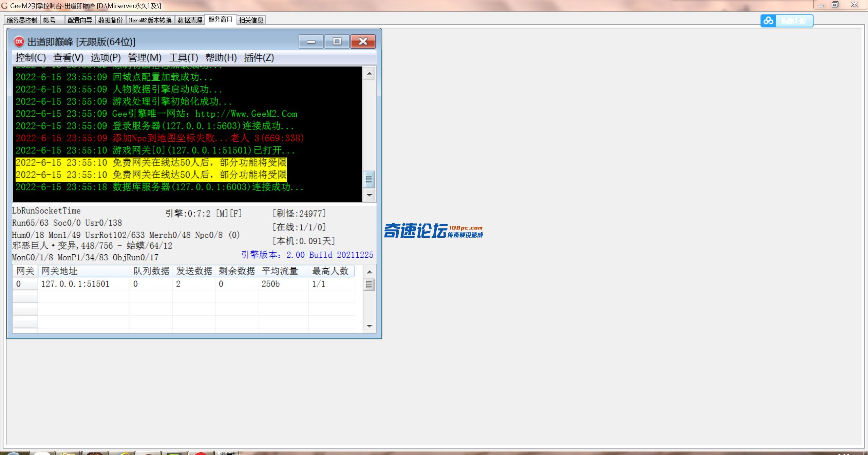Viewport: 868px width, 455px height.
Task: Click the red 添加Npc到地图坐标失败 log line
Action: pyautogui.click(x=160, y=138)
